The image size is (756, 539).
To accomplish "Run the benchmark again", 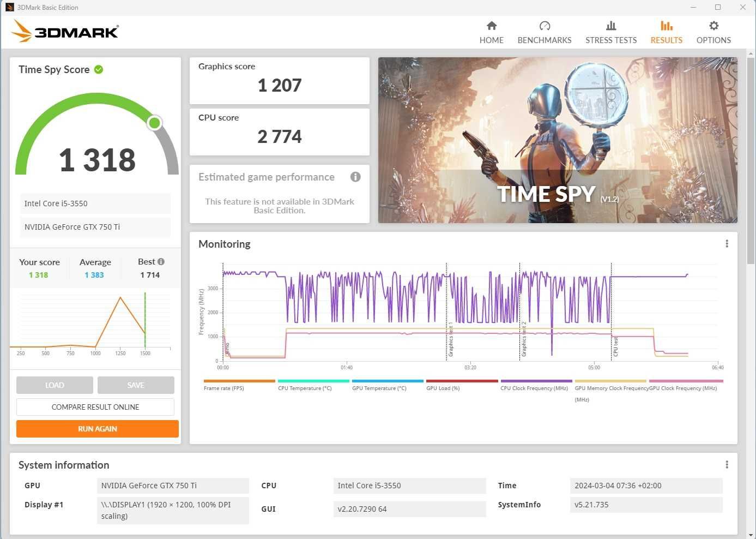I will coord(98,429).
